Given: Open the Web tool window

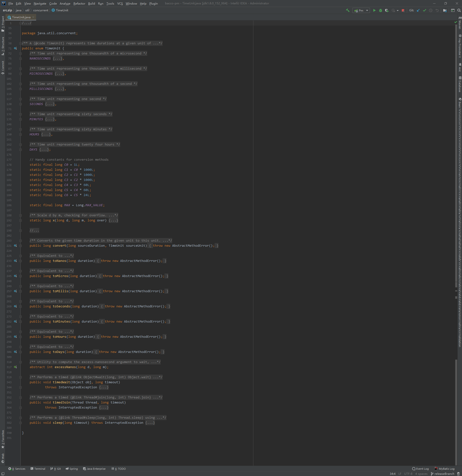Looking at the screenshot, I should click(x=3, y=458).
